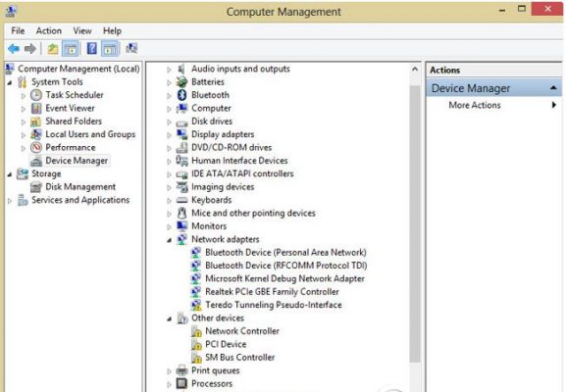Click the device list vertical scrollbar
Viewport: 566px width, 392px height.
(415, 223)
